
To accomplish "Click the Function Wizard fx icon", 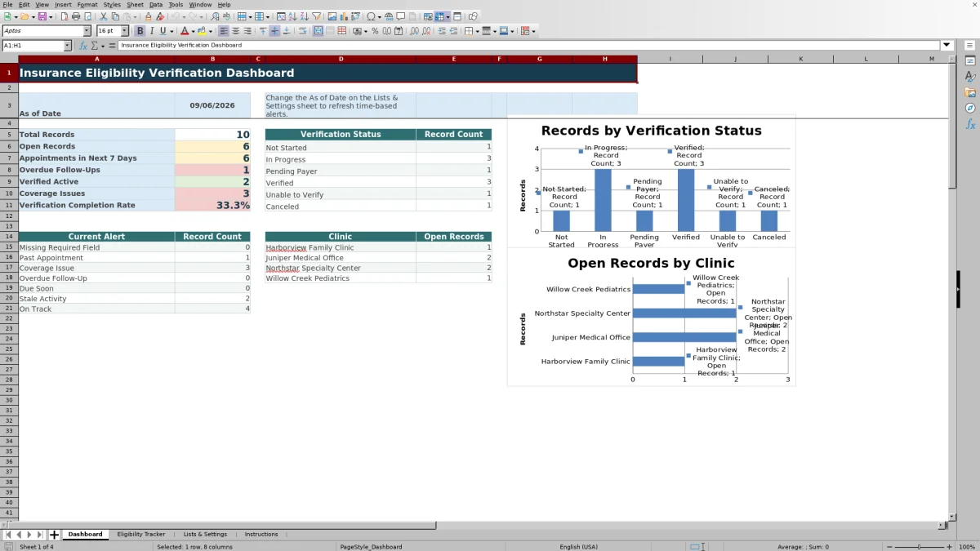I will tap(83, 46).
